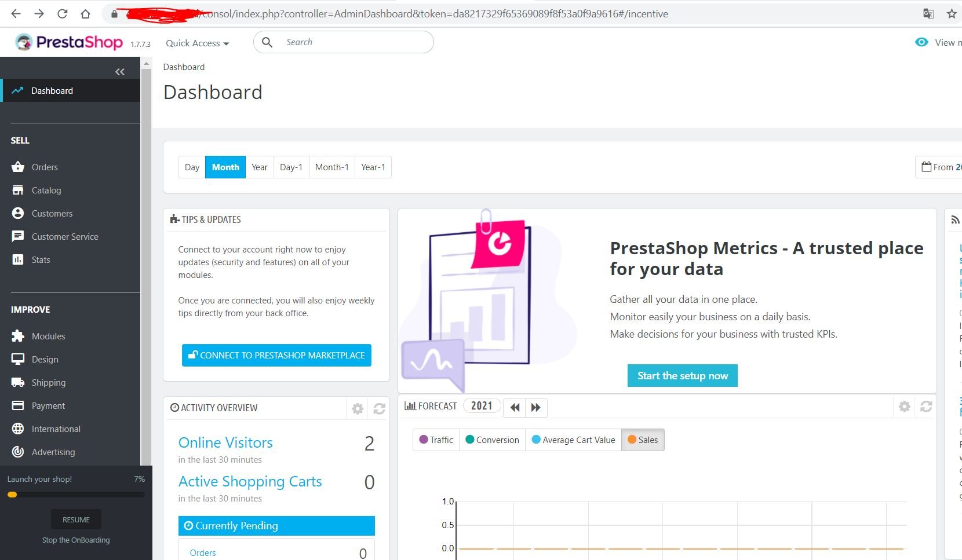
Task: Open the Quick Access dropdown
Action: pyautogui.click(x=197, y=43)
